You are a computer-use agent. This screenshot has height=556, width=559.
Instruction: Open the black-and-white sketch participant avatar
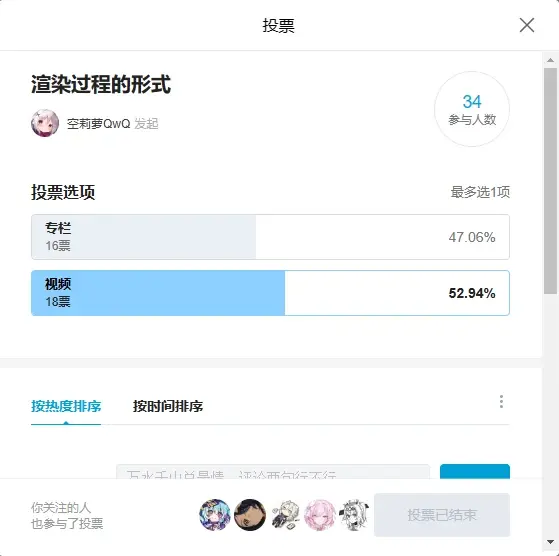354,515
